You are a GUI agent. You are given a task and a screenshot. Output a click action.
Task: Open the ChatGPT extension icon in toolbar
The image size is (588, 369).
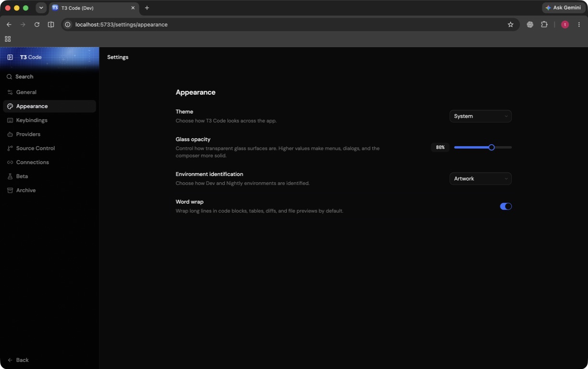[x=530, y=25]
